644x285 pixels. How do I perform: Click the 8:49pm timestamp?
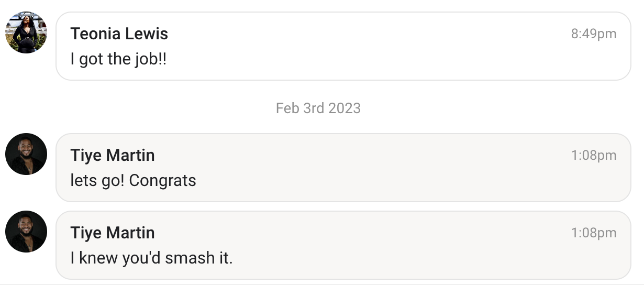593,34
